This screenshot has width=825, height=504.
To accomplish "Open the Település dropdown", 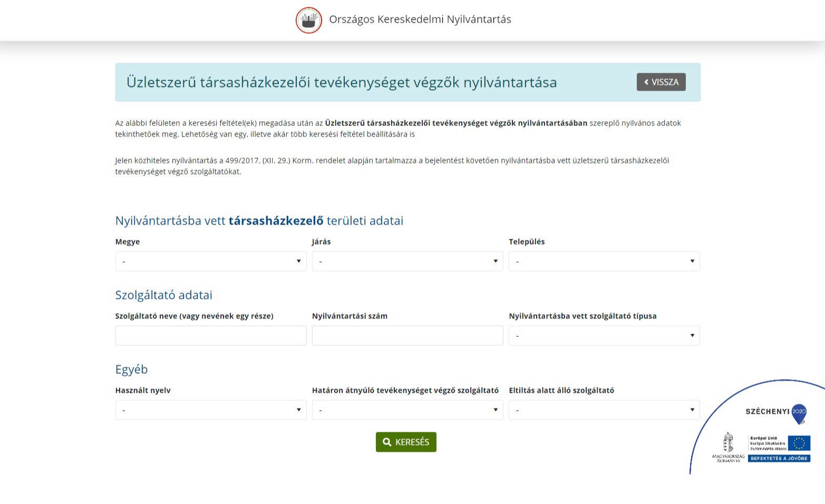I will click(x=604, y=261).
